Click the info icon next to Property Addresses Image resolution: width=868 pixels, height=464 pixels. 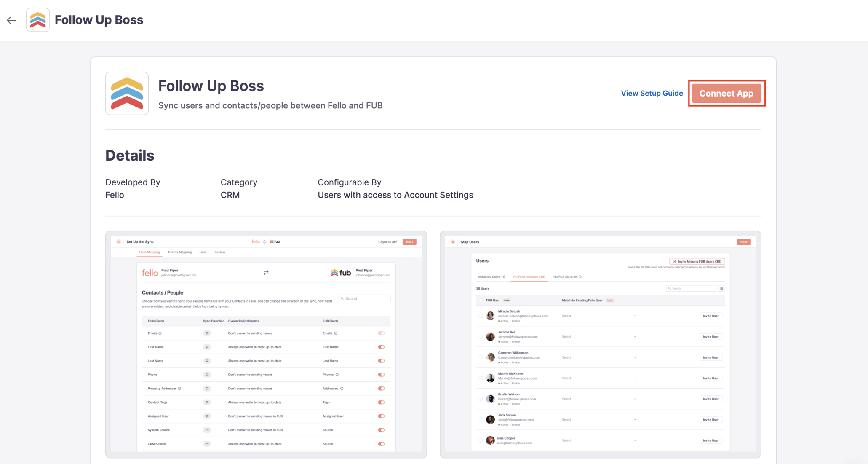[x=180, y=388]
